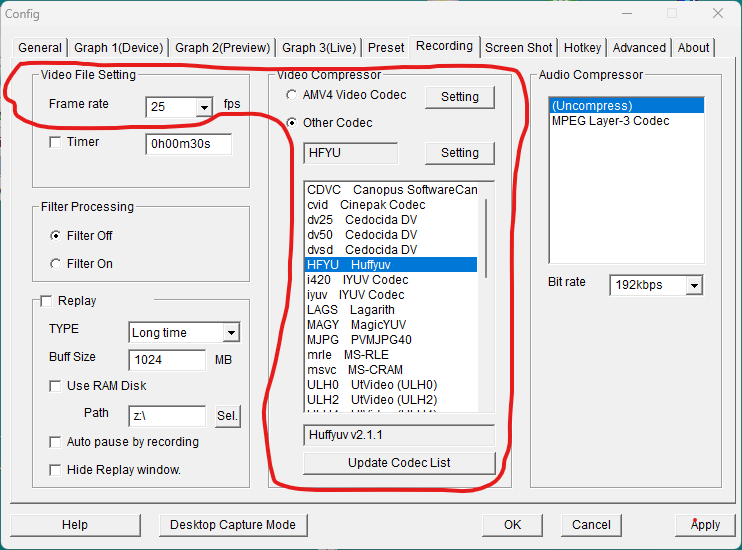Choose MJPG PVMJPG40 codec
This screenshot has height=550, width=742.
(391, 340)
